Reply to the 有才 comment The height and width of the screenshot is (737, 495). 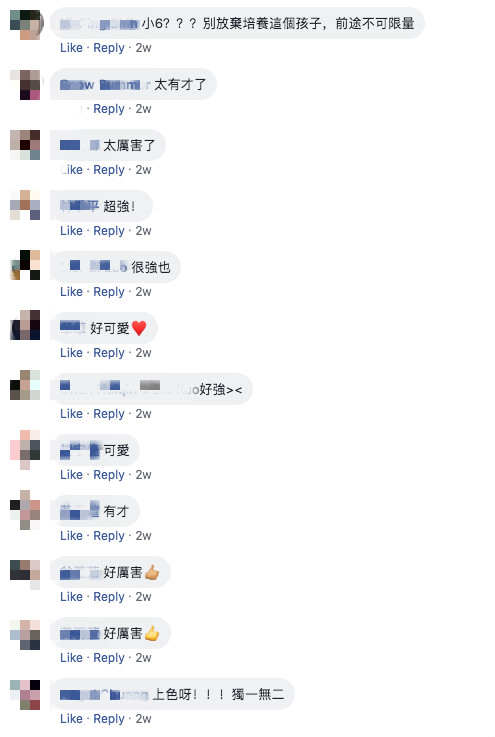(109, 536)
